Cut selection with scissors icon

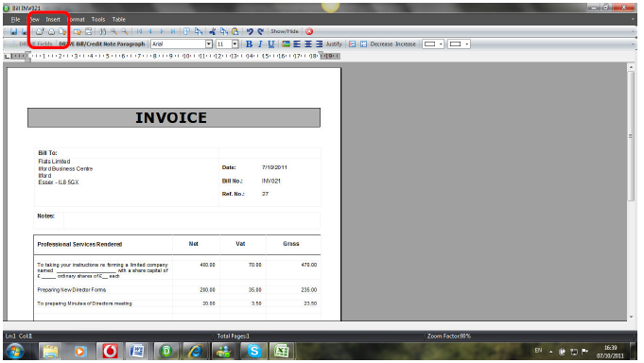coord(213,31)
